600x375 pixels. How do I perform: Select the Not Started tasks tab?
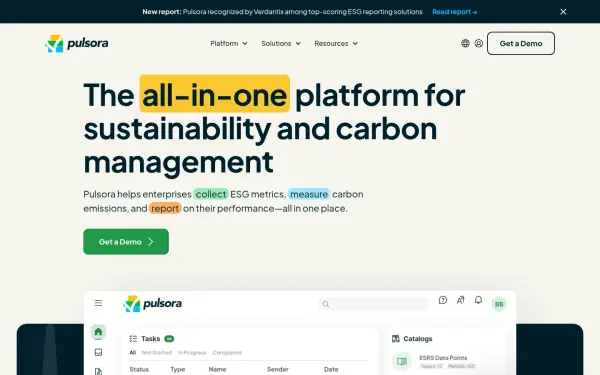[x=157, y=352]
